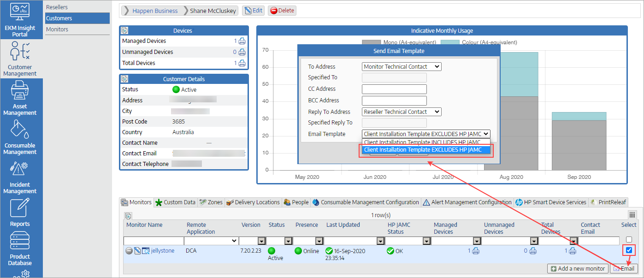Image resolution: width=644 pixels, height=278 pixels.
Task: Sort by Monitor Name column header
Action: tap(145, 225)
